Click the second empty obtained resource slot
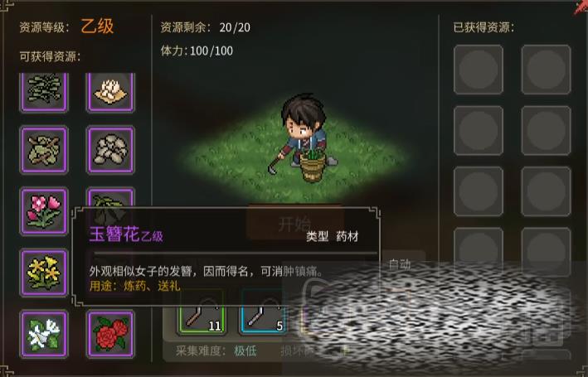The width and height of the screenshot is (588, 377). (x=546, y=70)
